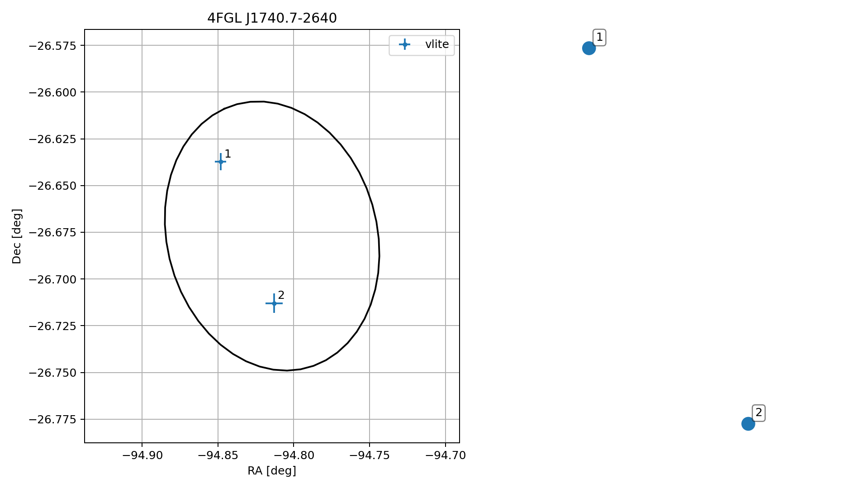Click the −26.750 tick label on Dec axis
The height and width of the screenshot is (489, 868).
(x=53, y=373)
